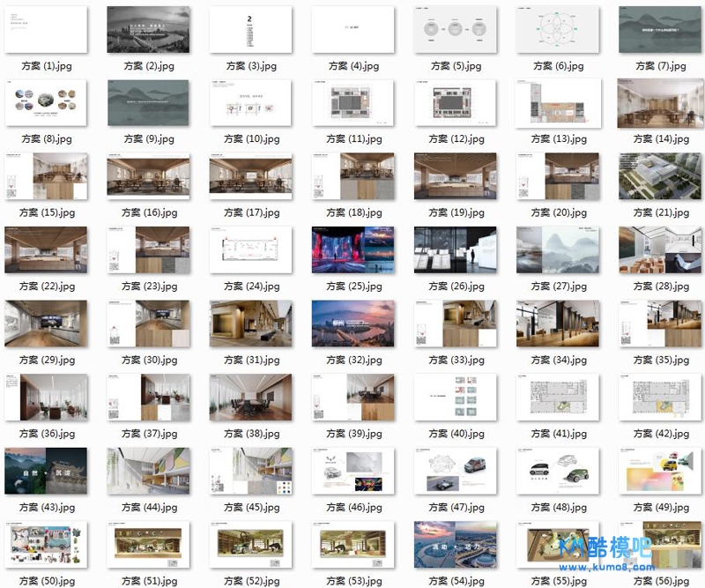Image resolution: width=705 pixels, height=588 pixels.
Task: Open the cityscape thumbnail 方案 (2).jpg
Action: pos(148,30)
